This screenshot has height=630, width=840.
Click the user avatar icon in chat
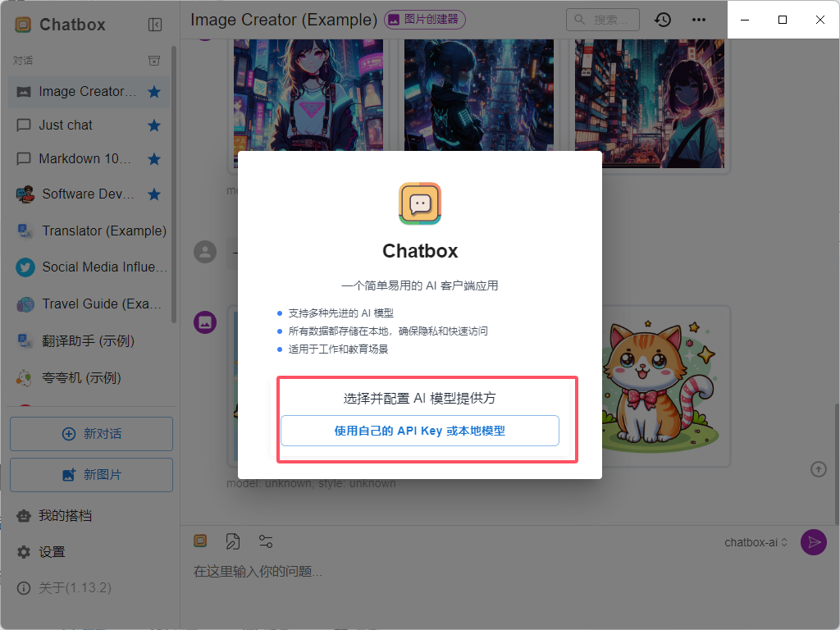(x=205, y=252)
